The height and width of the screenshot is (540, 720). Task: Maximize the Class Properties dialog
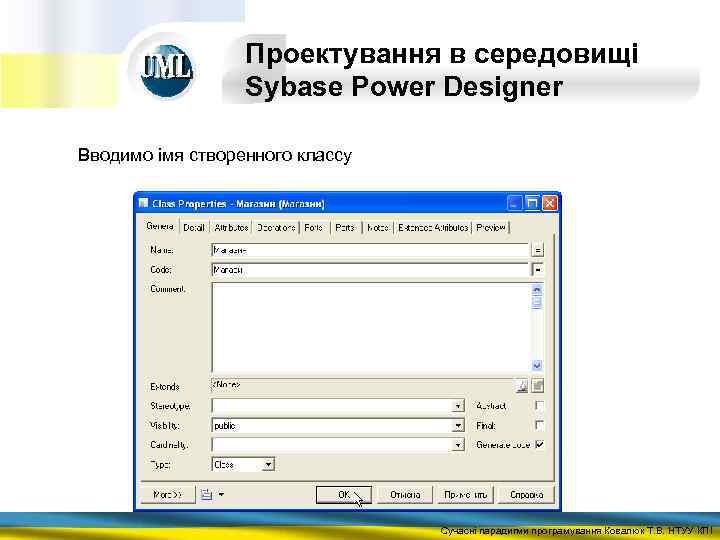(532, 203)
